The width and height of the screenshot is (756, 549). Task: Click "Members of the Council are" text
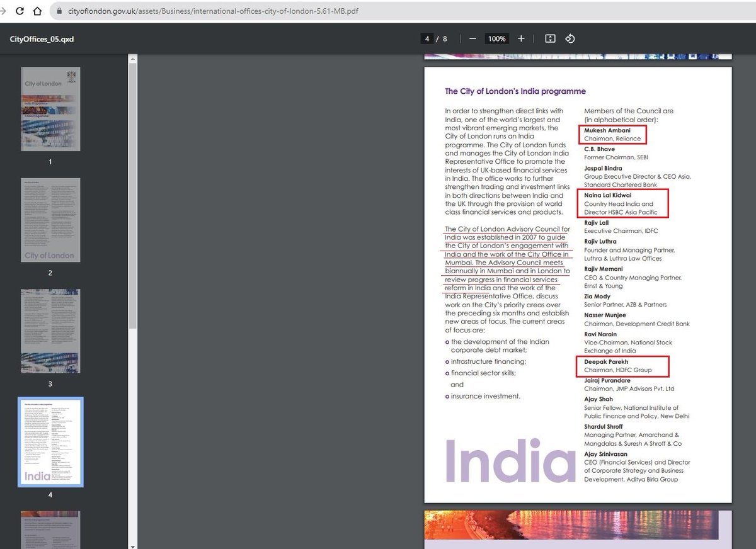click(629, 111)
